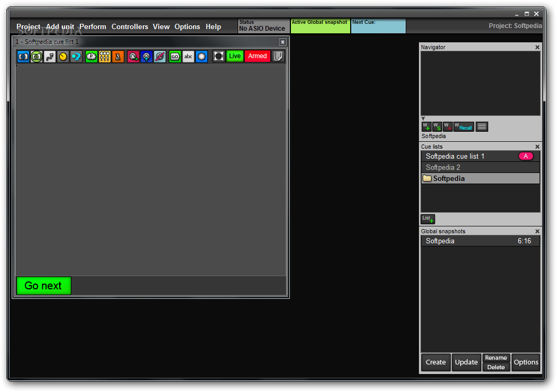
Task: Click the blue MIDI input icon
Action: 147,57
